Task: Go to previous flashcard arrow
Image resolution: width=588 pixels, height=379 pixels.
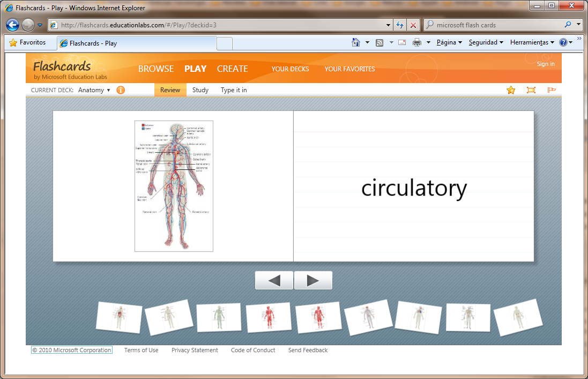Action: point(274,280)
